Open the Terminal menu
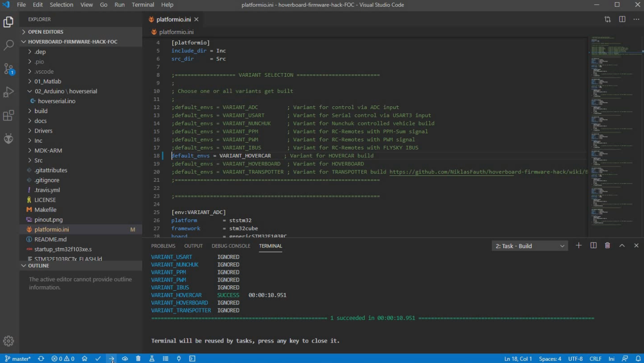 coord(143,5)
